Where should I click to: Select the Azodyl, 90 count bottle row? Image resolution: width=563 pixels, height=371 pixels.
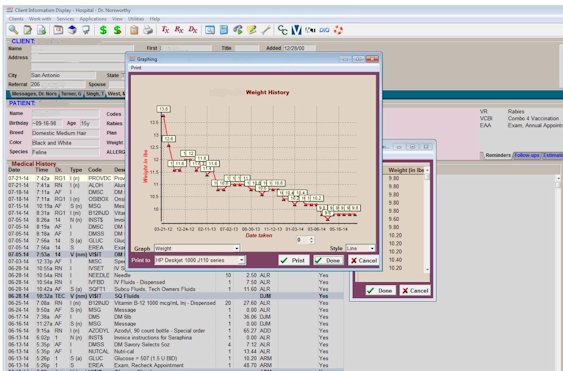(175, 330)
